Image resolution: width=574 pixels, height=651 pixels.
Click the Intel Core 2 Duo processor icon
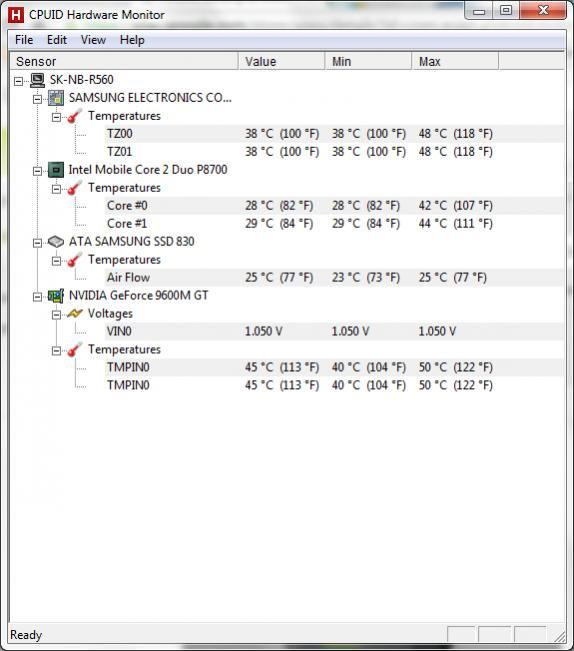coord(56,170)
